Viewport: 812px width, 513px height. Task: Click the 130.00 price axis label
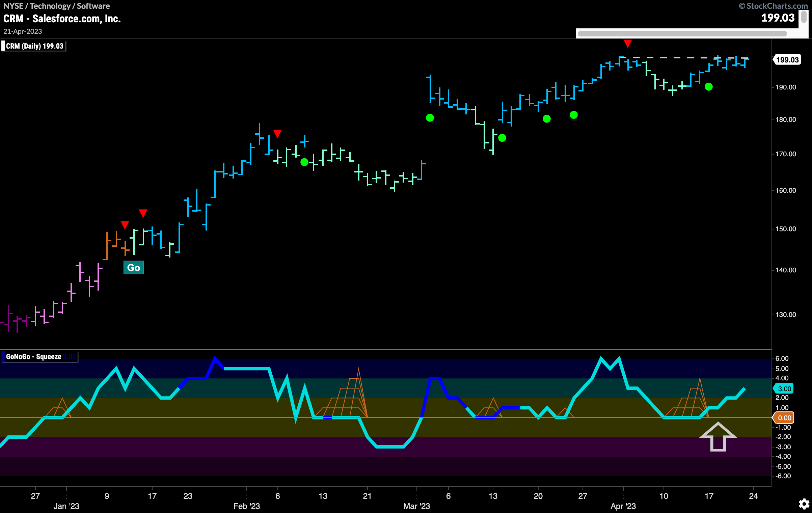(786, 315)
